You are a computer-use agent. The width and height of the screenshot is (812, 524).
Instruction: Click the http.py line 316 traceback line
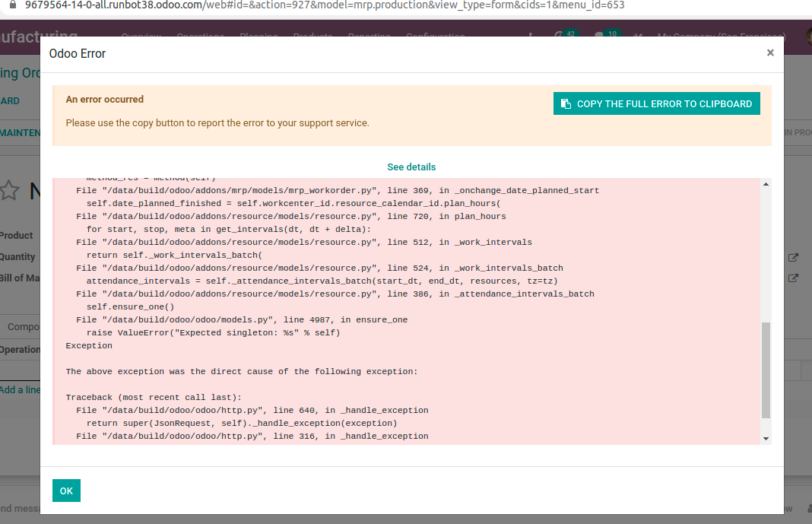pyautogui.click(x=252, y=437)
